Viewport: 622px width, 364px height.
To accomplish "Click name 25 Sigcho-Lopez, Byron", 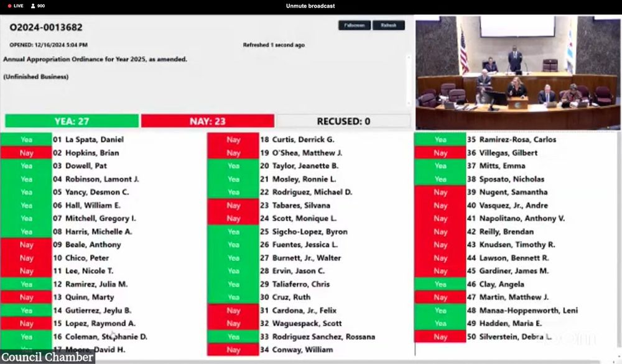I will [x=304, y=232].
